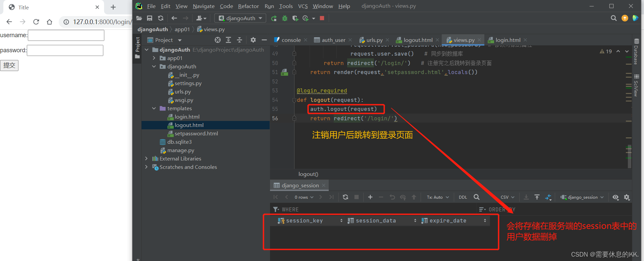Hide the Project panel with minus icon
This screenshot has height=261, width=644.
pos(264,40)
